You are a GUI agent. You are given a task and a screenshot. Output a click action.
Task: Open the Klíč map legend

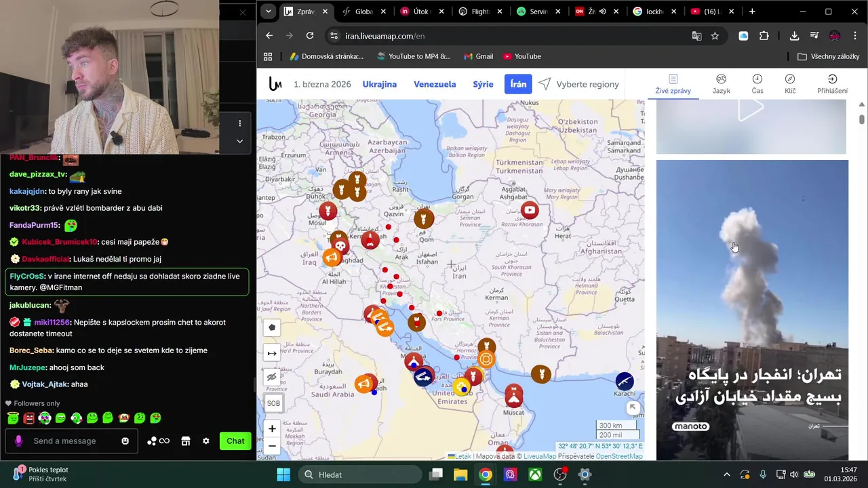[x=790, y=84]
